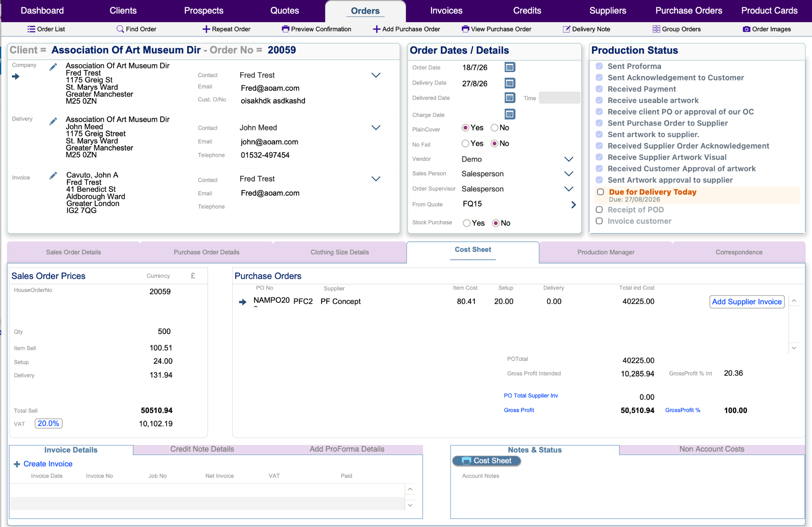Set Stock Purchase to No
Screen dimensions: 812x527
tap(496, 223)
